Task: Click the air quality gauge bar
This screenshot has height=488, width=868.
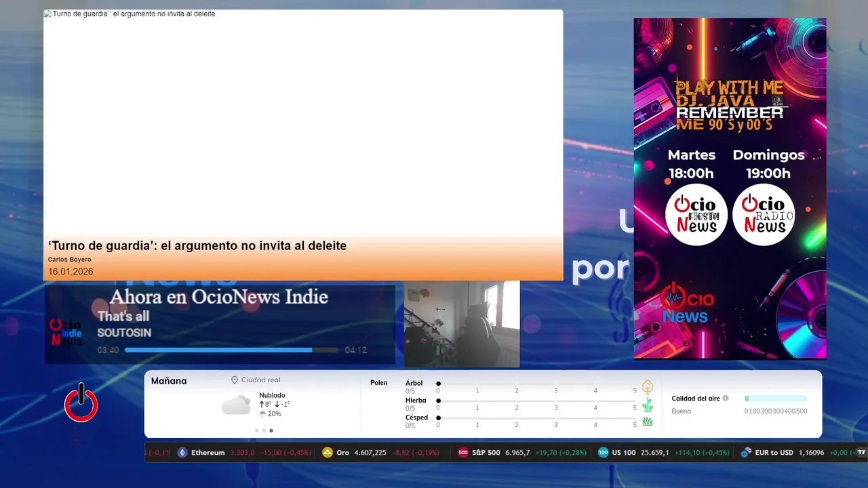Action: point(776,399)
